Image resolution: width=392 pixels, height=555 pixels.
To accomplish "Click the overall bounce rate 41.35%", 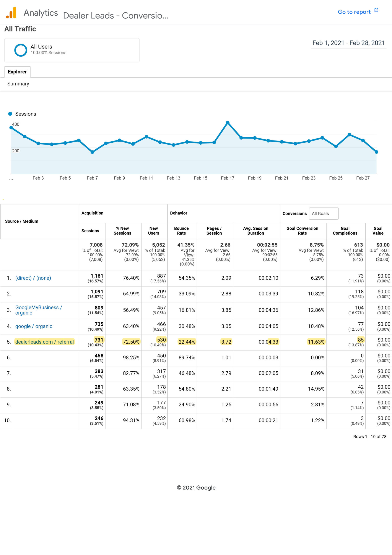I will (186, 245).
